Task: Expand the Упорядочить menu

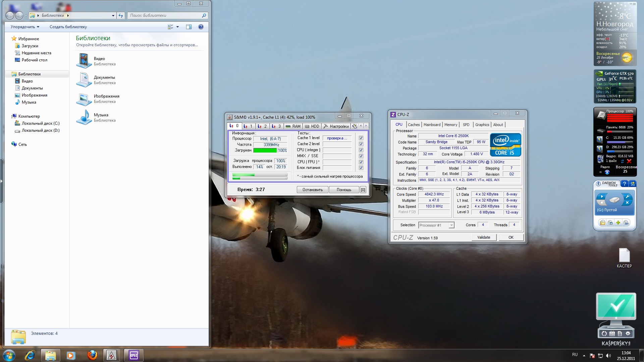Action: 25,27
